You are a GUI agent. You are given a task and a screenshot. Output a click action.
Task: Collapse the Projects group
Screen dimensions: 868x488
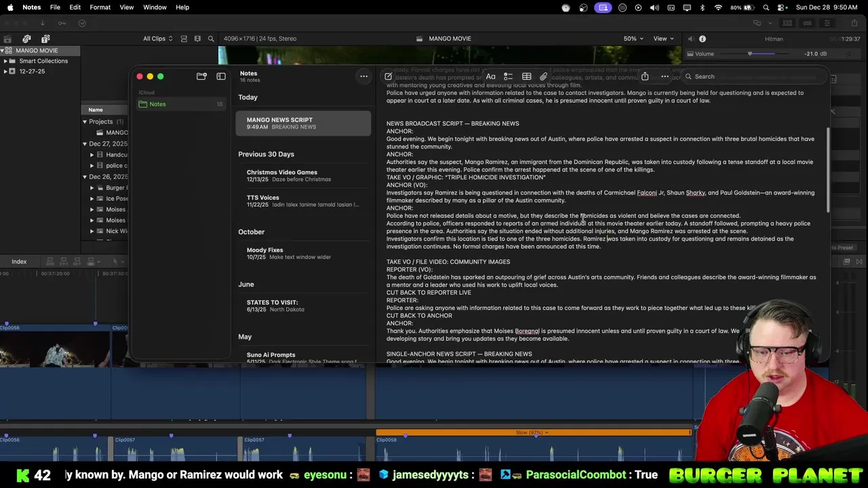pyautogui.click(x=85, y=122)
